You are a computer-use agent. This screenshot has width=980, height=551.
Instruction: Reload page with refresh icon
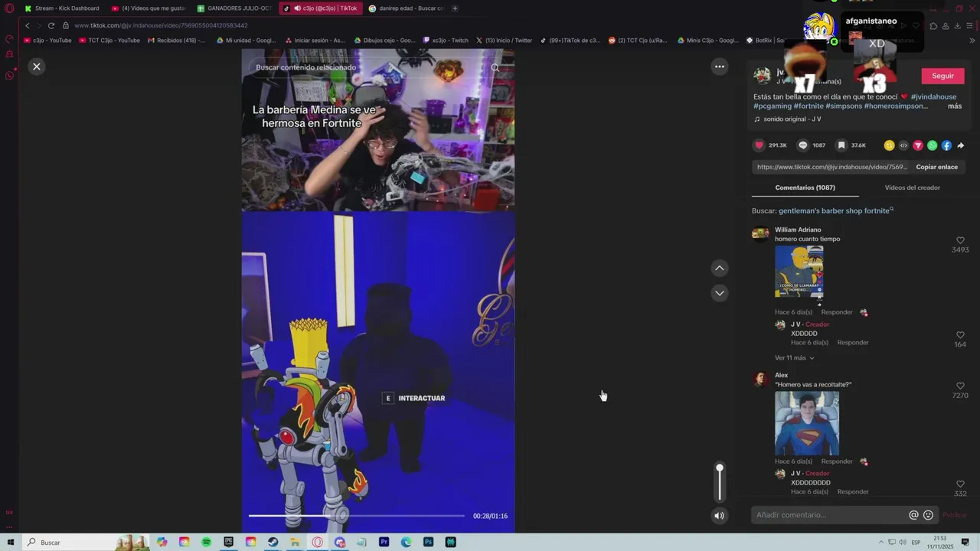click(51, 25)
